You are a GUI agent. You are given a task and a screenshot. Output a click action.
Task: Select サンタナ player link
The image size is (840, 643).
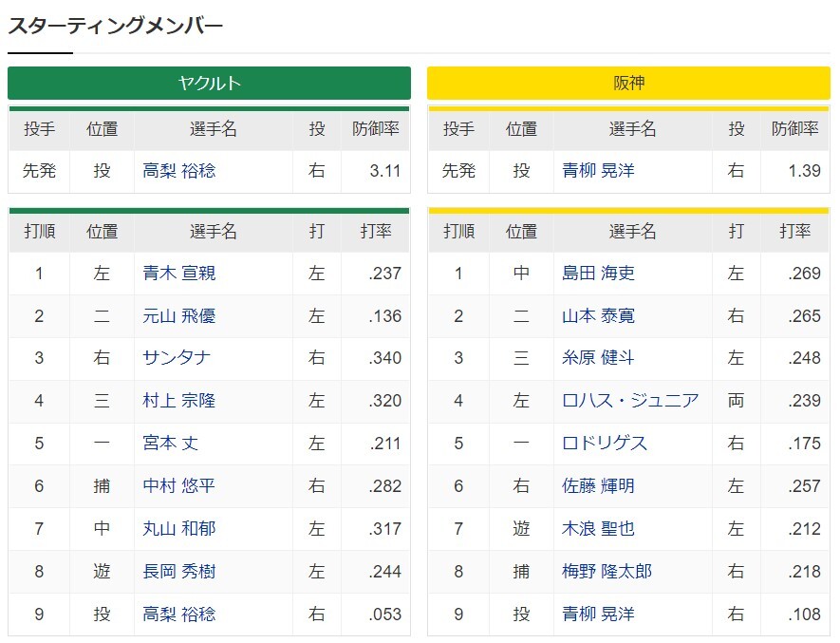click(x=177, y=358)
